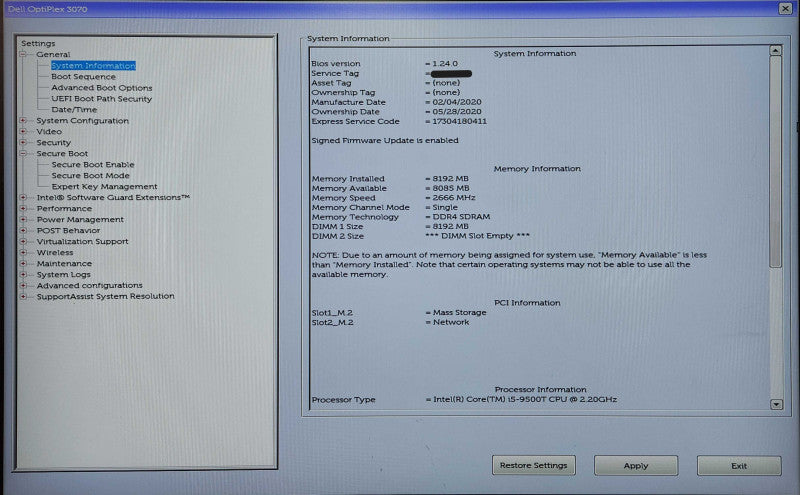Open Secure Boot Enable setting
The height and width of the screenshot is (495, 800).
tap(93, 165)
